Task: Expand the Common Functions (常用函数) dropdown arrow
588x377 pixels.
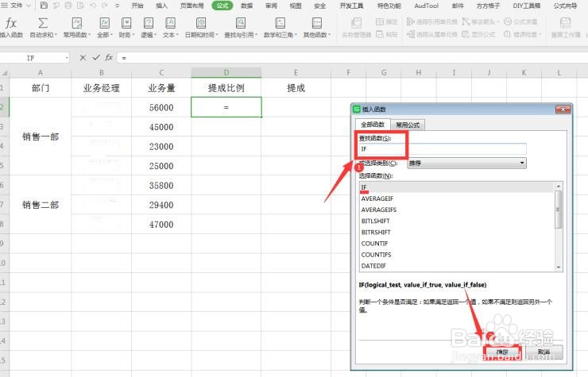Action: point(90,35)
